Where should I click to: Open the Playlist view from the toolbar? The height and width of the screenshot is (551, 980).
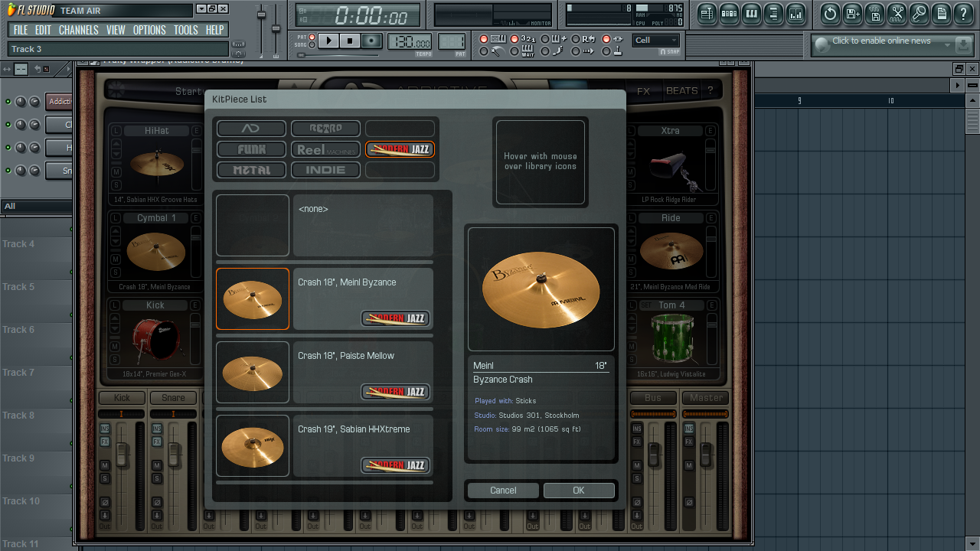pyautogui.click(x=706, y=12)
